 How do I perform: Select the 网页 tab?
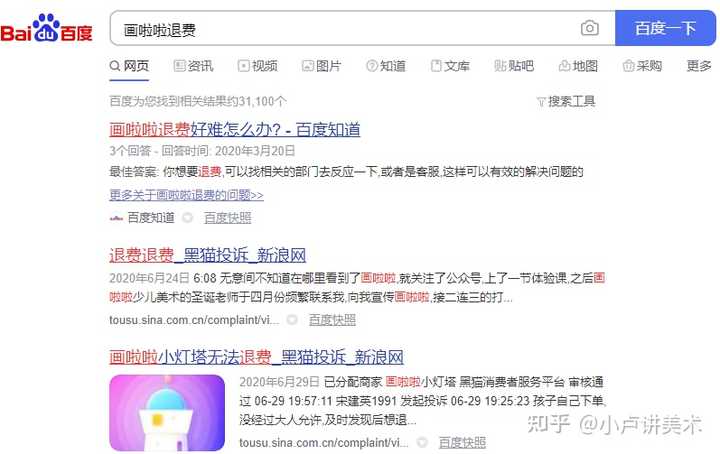click(x=129, y=66)
